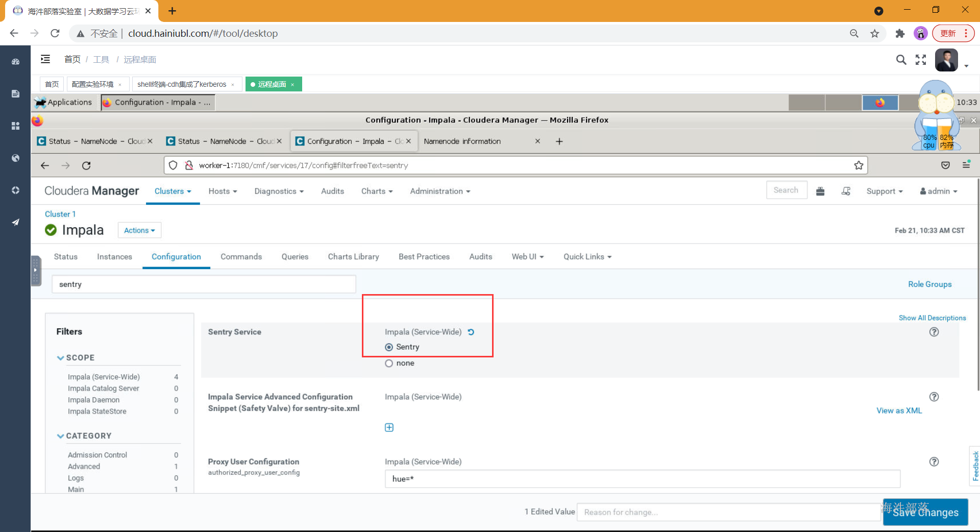Open help for Proxy User Configuration
Viewport: 980px width, 532px height.
(934, 462)
